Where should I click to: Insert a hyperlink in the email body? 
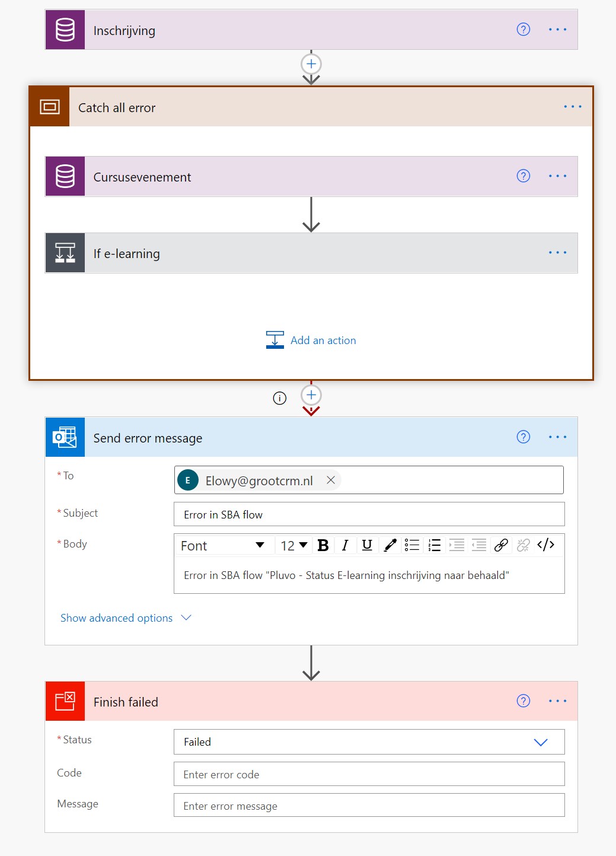[x=501, y=545]
